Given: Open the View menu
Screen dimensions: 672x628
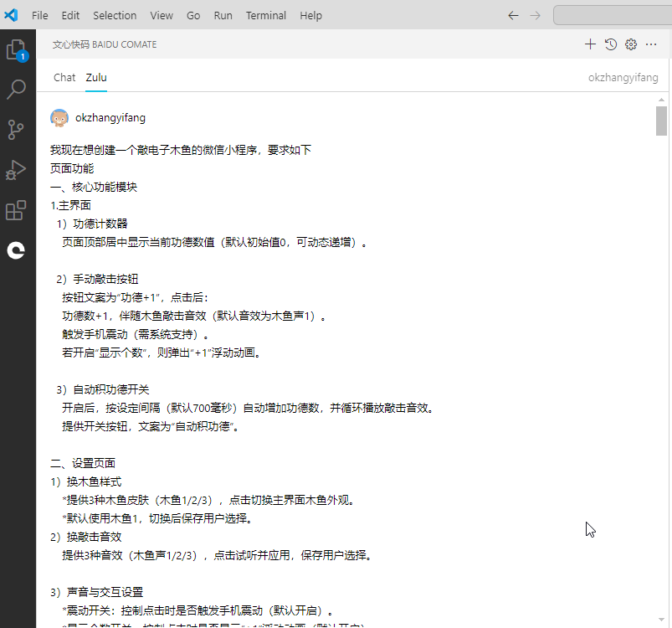Looking at the screenshot, I should click(x=162, y=15).
